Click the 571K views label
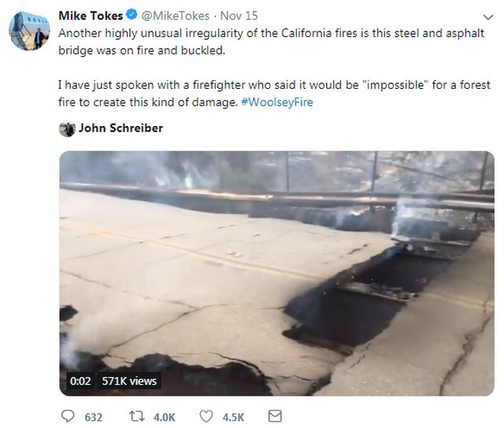Image resolution: width=504 pixels, height=428 pixels. pyautogui.click(x=129, y=381)
